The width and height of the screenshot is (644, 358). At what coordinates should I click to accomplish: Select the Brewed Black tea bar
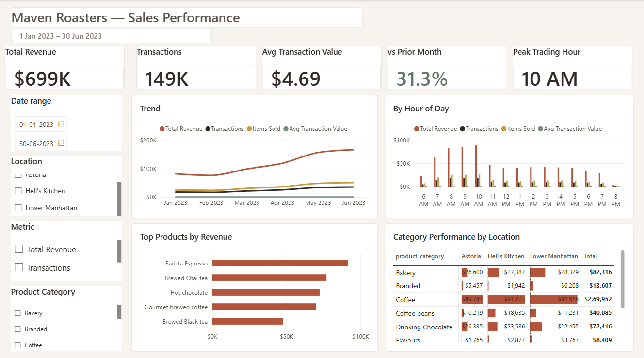[248, 321]
